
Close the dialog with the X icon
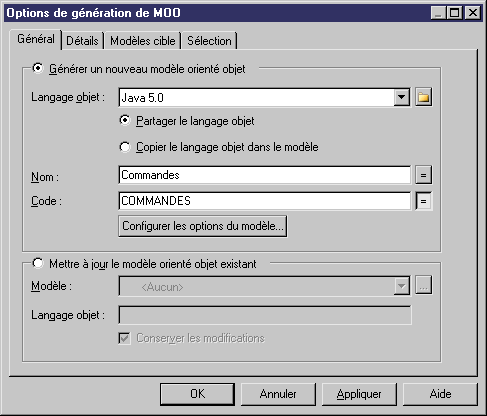pos(473,13)
